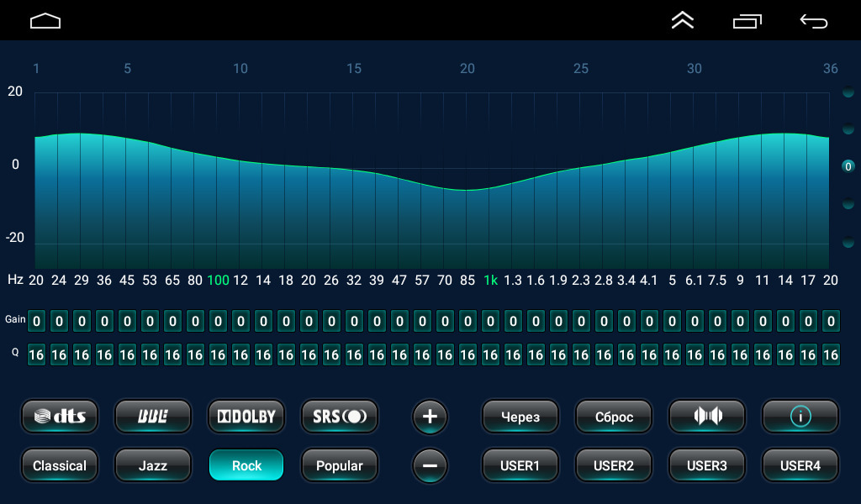
Task: Toggle the BBE sound enhancement
Action: (153, 416)
